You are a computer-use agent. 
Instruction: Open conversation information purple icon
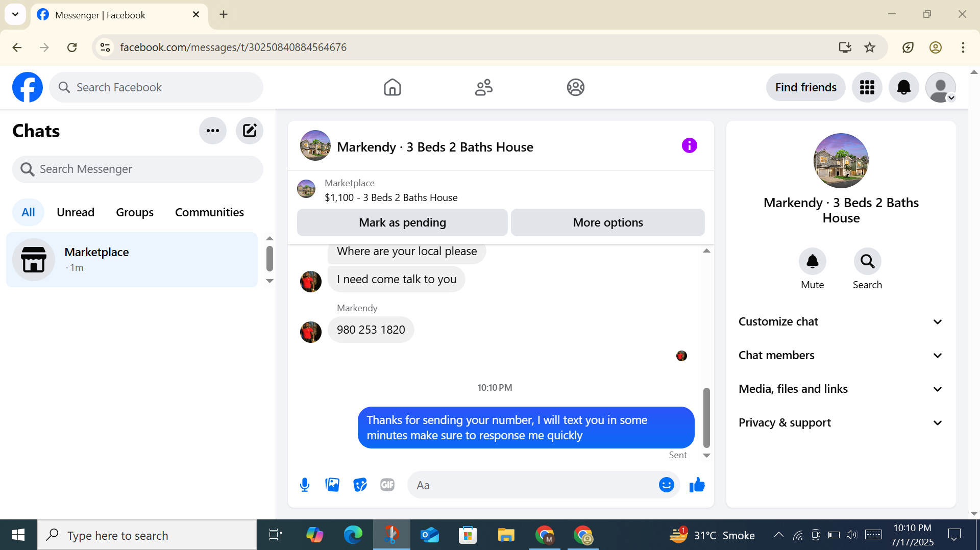[689, 145]
